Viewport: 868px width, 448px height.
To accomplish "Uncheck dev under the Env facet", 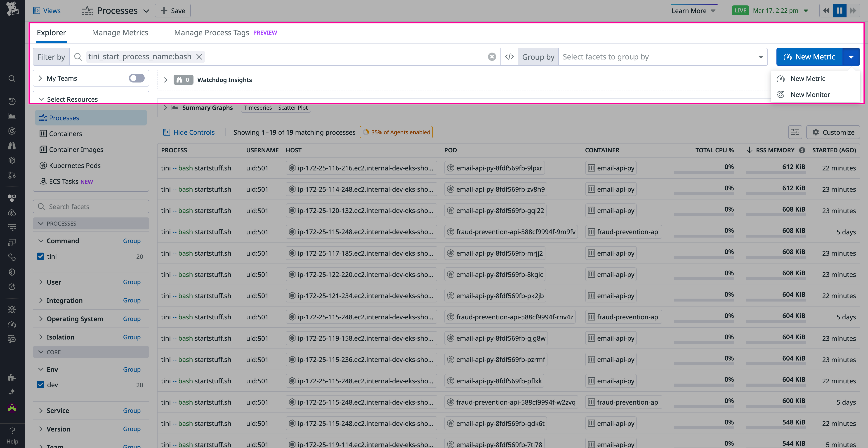I will coord(41,385).
